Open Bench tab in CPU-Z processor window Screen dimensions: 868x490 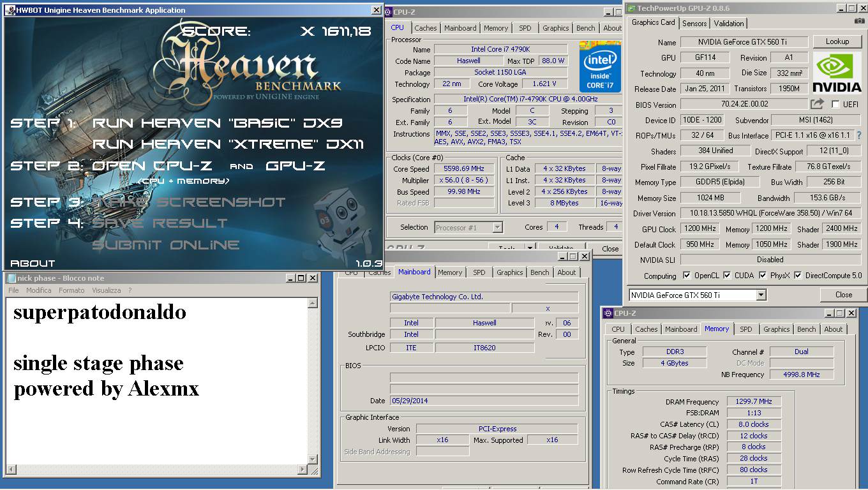pyautogui.click(x=586, y=28)
